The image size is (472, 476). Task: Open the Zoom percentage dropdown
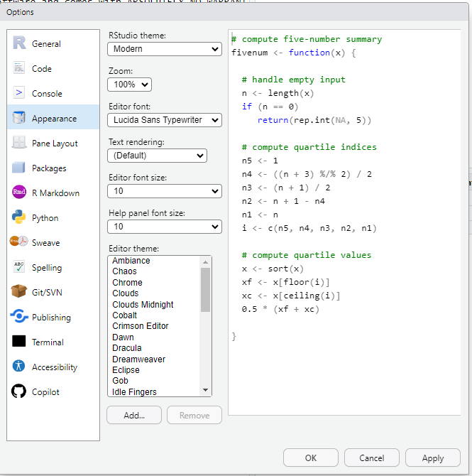(130, 85)
